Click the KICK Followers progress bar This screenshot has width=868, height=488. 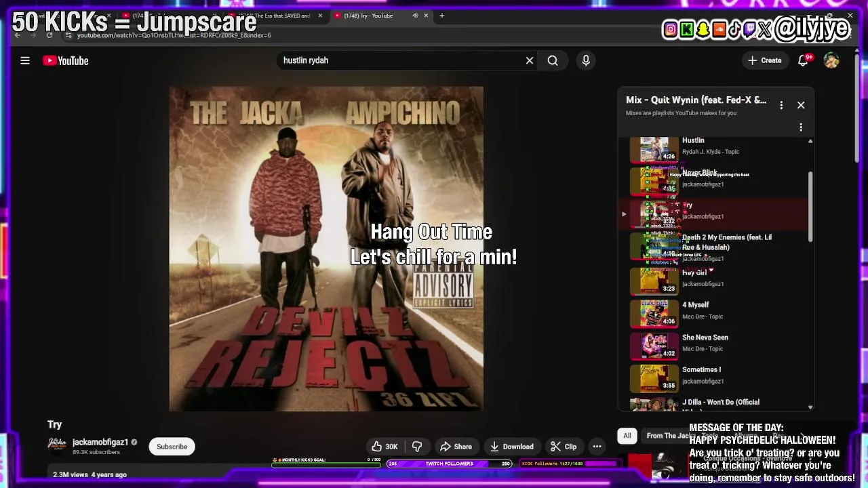click(x=570, y=464)
